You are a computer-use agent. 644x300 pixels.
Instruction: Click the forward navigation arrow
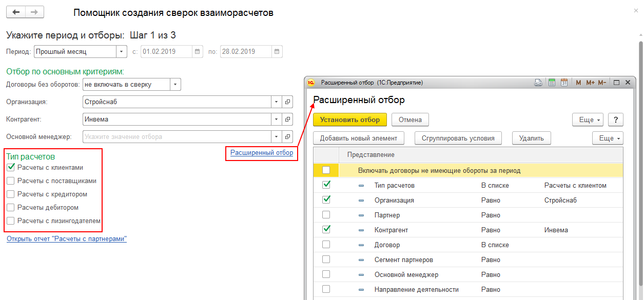(x=34, y=12)
